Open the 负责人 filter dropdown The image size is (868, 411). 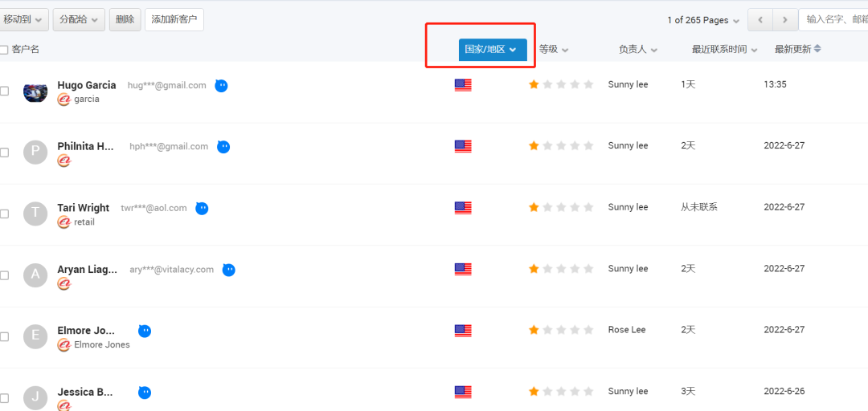pos(638,49)
